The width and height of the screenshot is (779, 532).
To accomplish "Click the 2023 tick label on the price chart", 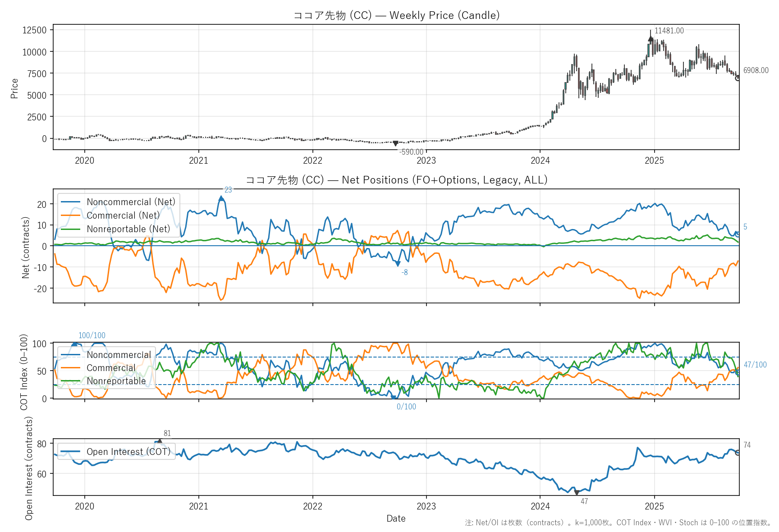I will tap(426, 161).
